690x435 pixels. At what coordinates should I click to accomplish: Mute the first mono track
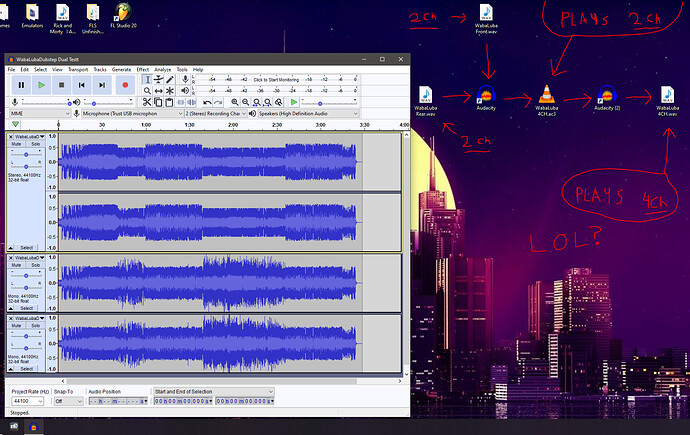click(16, 265)
